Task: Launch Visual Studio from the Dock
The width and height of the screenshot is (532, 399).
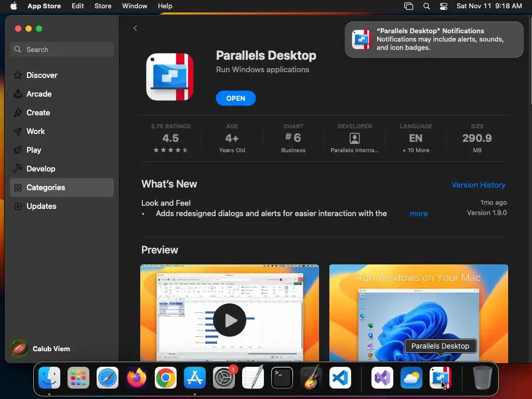Action: (382, 378)
